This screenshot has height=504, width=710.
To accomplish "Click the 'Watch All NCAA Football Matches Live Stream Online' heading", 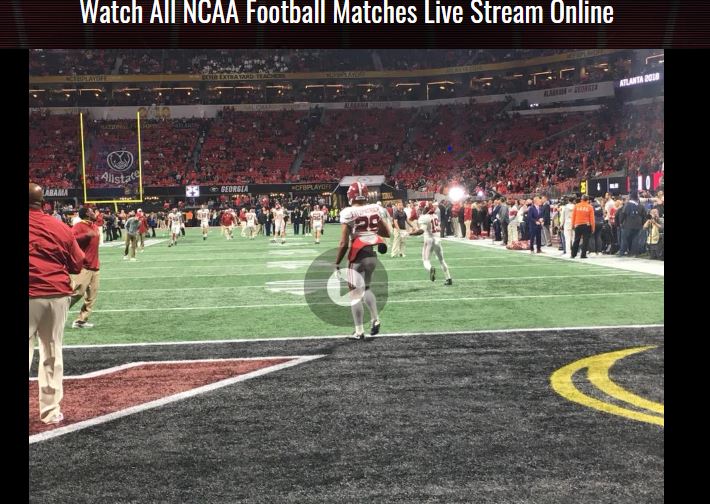I will (346, 13).
